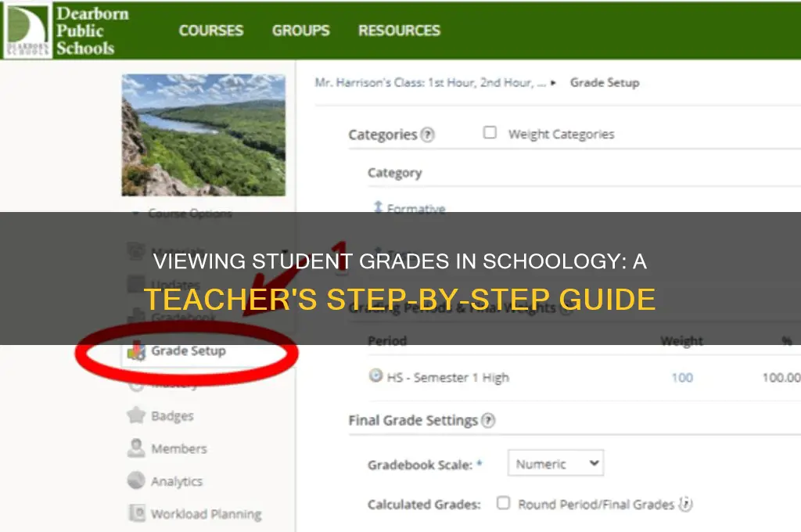Edit the weight value 100
The image size is (801, 532).
pos(682,378)
